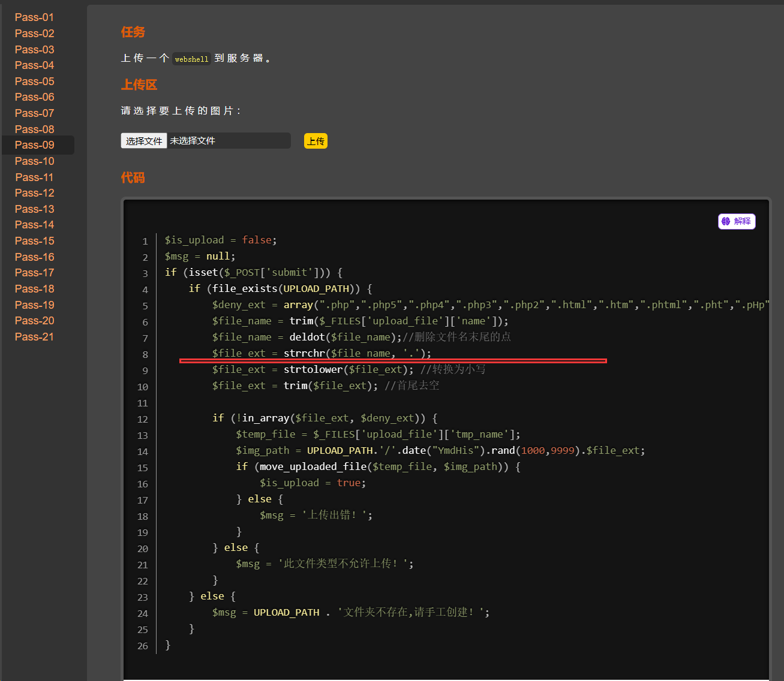Open Pass-01 in the sidebar
Screen dimensions: 784x681
click(35, 17)
